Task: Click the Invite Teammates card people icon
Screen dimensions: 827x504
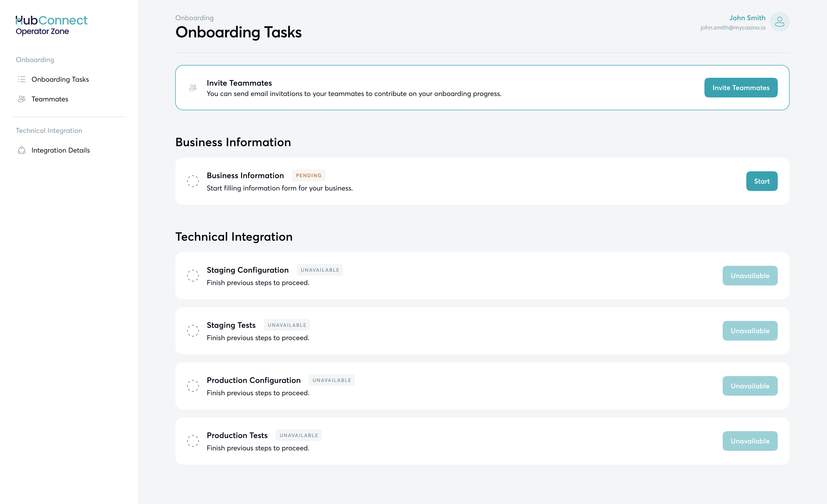Action: coord(193,88)
